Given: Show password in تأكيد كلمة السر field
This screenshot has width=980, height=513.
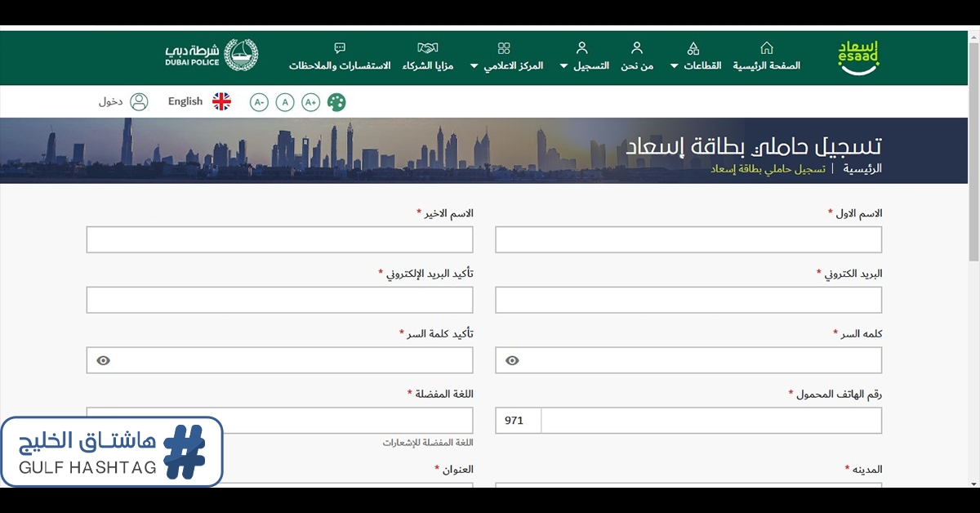Looking at the screenshot, I should (x=103, y=360).
